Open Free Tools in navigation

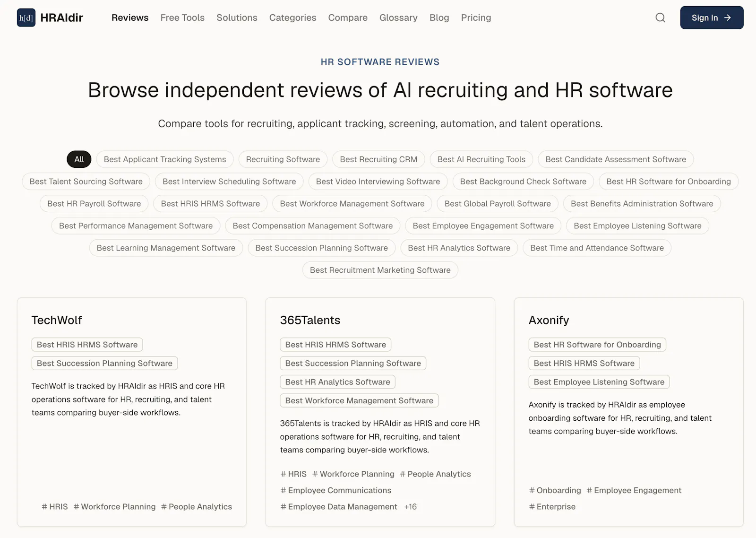(182, 17)
